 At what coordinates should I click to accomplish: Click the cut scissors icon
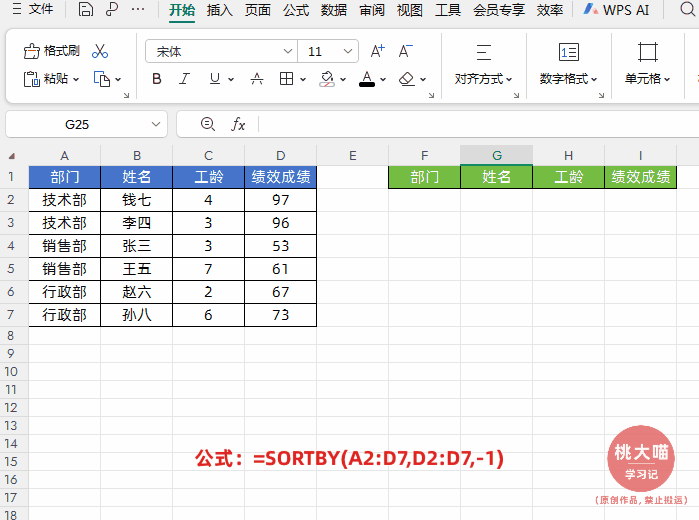point(100,51)
